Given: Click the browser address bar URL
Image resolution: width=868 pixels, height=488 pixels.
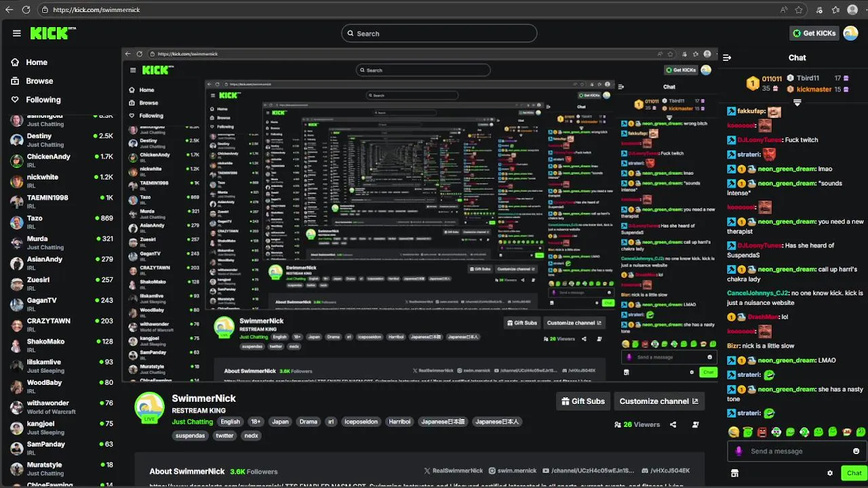Looking at the screenshot, I should click(96, 9).
